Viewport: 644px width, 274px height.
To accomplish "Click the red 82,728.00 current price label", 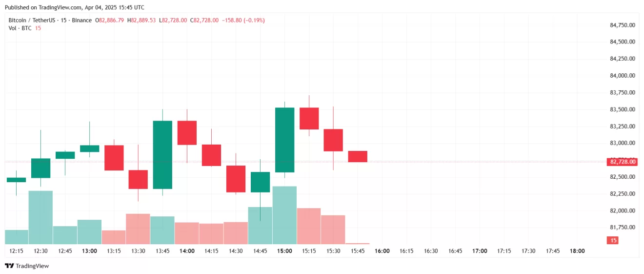I will click(622, 162).
